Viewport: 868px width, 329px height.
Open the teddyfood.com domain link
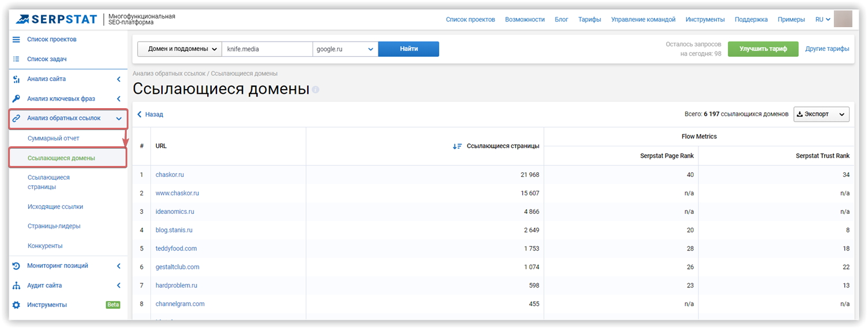point(176,249)
